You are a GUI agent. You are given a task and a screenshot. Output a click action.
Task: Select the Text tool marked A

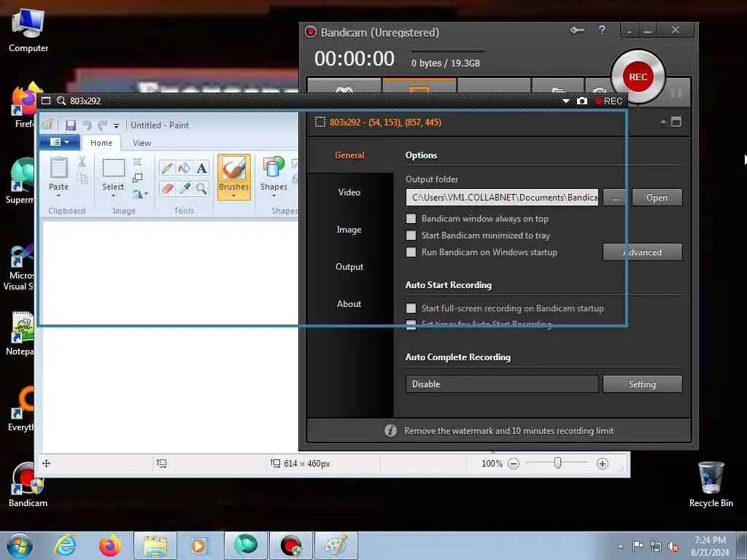(201, 168)
